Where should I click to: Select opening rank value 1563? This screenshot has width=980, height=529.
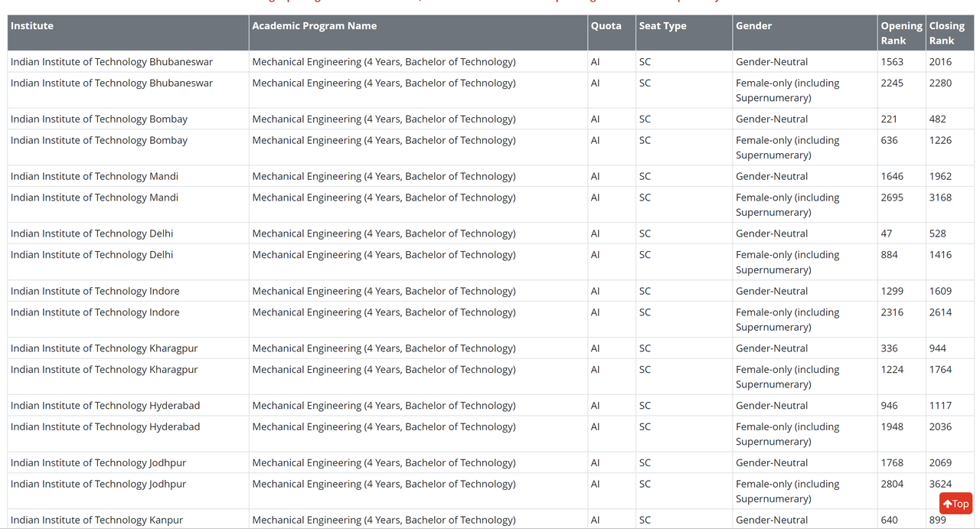[892, 62]
